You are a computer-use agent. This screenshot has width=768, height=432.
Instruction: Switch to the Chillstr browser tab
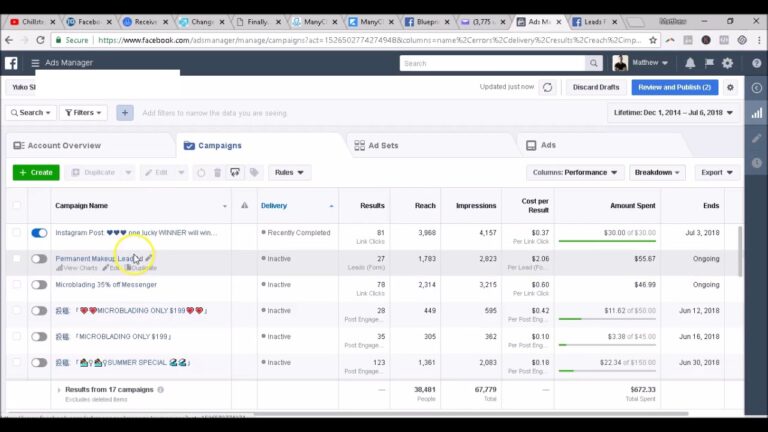(32, 22)
